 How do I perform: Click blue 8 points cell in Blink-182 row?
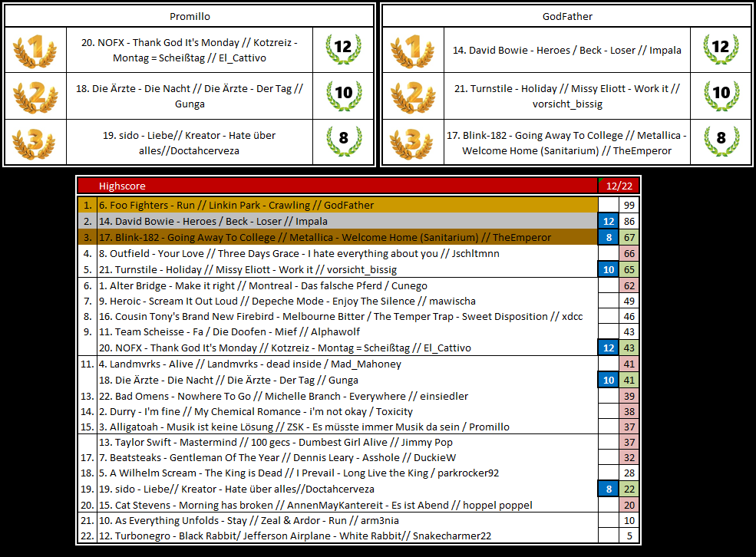pos(609,238)
